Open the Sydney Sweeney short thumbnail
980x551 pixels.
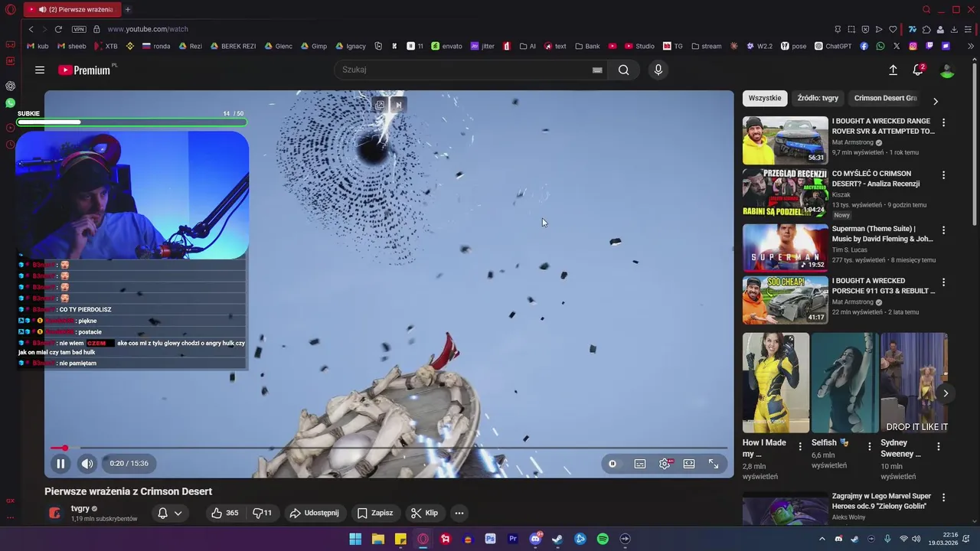pyautogui.click(x=914, y=383)
